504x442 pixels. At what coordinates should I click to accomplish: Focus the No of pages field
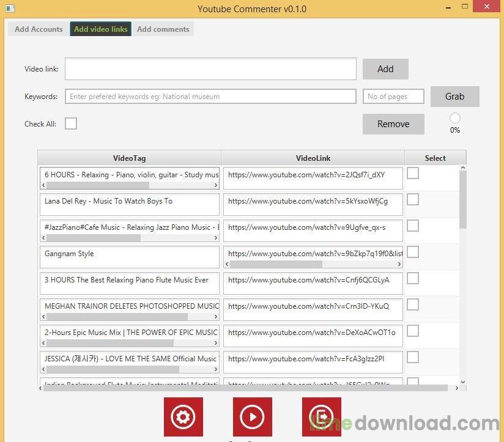[393, 97]
